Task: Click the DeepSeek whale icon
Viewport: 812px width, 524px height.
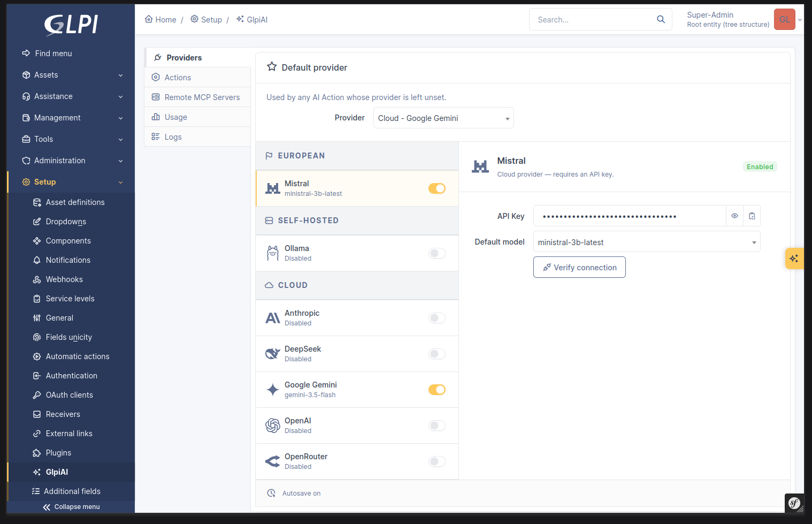Action: (273, 354)
